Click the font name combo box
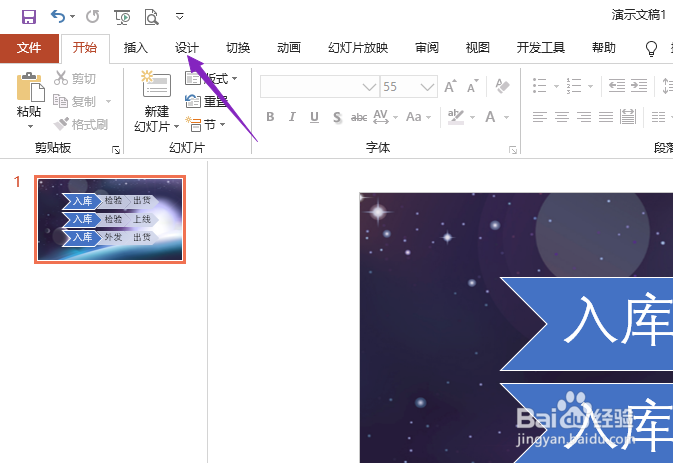The width and height of the screenshot is (673, 463). tap(319, 87)
